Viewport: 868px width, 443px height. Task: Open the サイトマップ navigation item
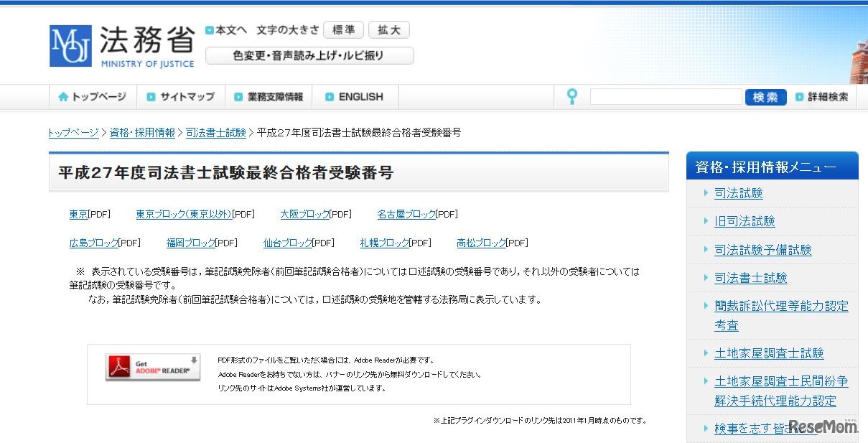(x=182, y=96)
